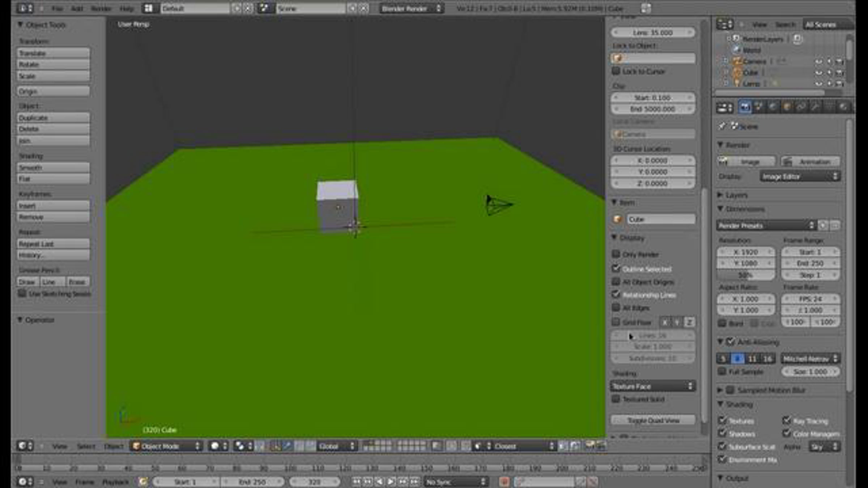The height and width of the screenshot is (488, 868).
Task: Click the Camera object icon in outliner
Action: tap(737, 61)
